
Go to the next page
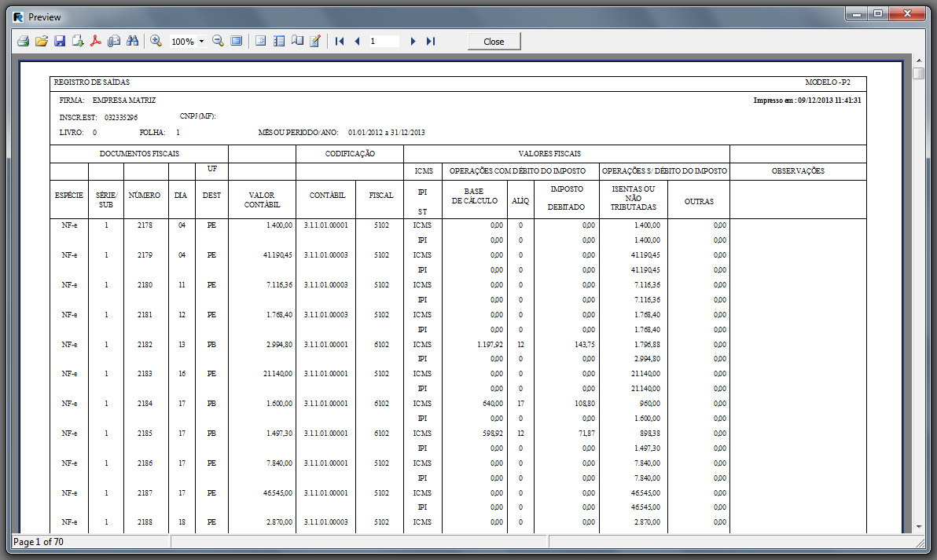[413, 41]
